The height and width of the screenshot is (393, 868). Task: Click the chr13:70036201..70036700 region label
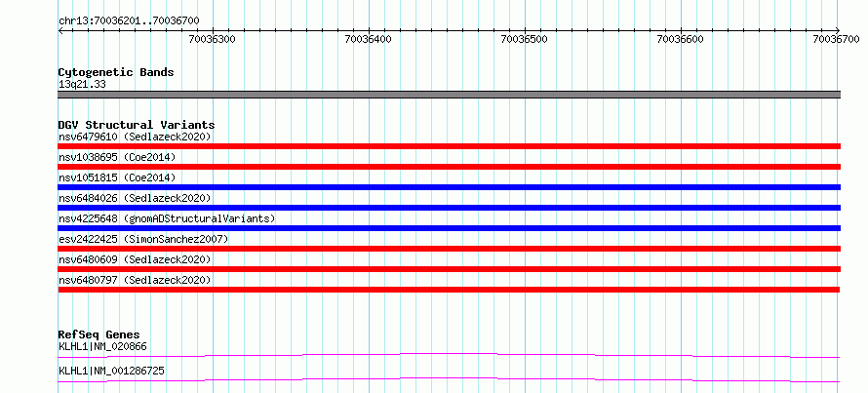129,20
